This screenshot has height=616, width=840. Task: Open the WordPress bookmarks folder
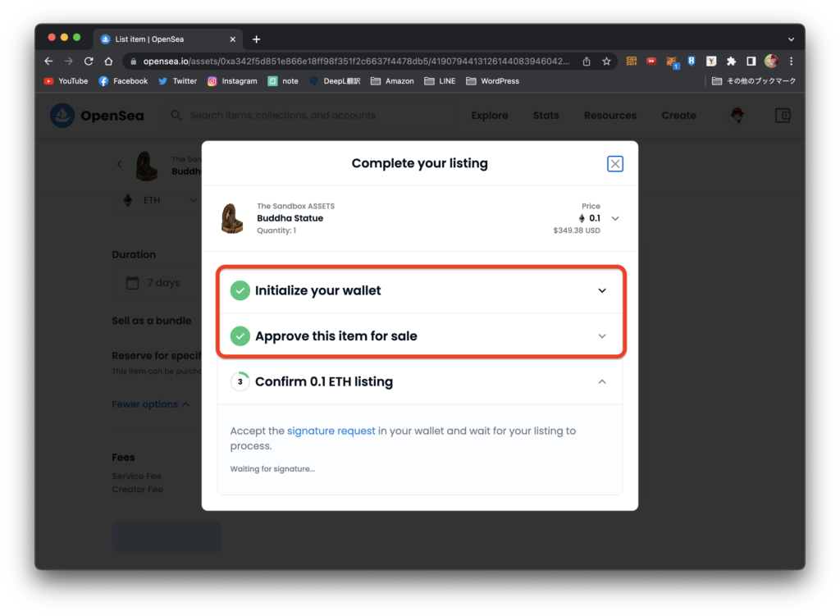click(x=492, y=81)
